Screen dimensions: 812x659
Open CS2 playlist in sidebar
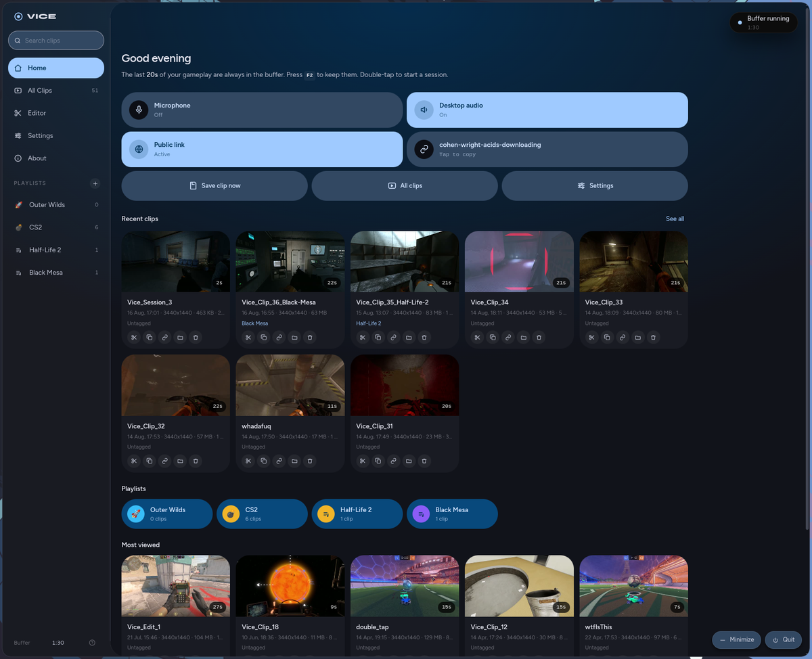[56, 227]
